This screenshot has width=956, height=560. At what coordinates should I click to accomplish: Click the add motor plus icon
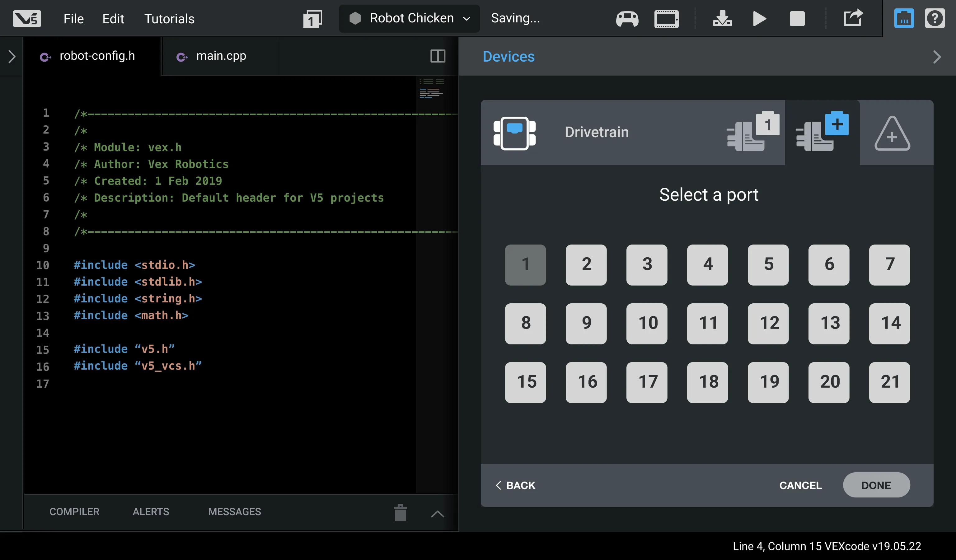pyautogui.click(x=822, y=132)
